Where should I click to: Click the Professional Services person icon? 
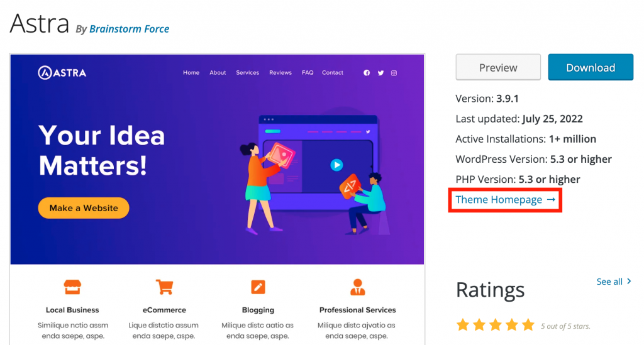click(357, 287)
